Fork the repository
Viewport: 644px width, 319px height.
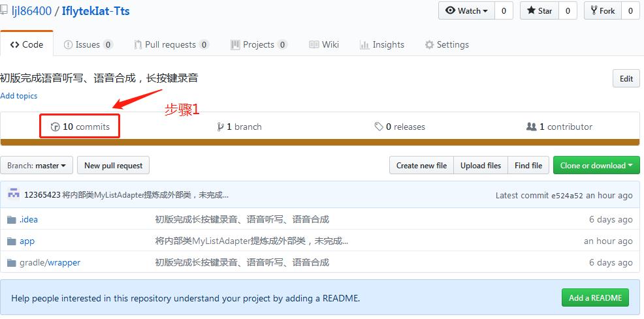coord(602,10)
